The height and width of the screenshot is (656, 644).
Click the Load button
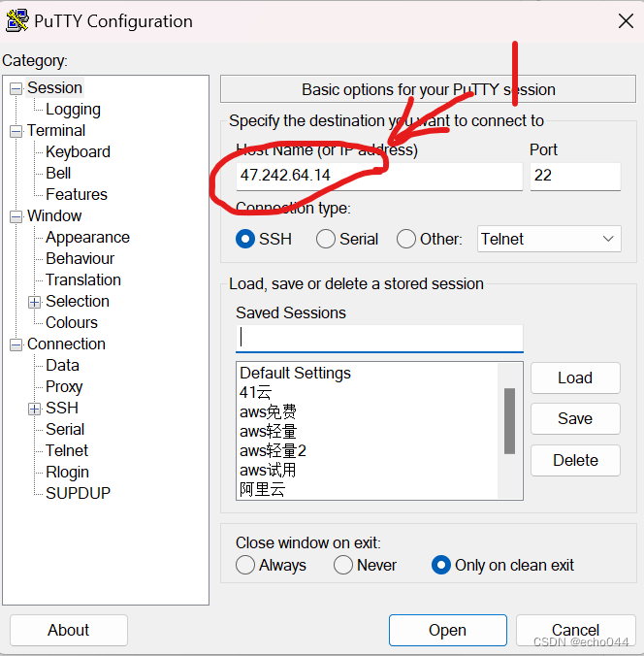tap(575, 377)
